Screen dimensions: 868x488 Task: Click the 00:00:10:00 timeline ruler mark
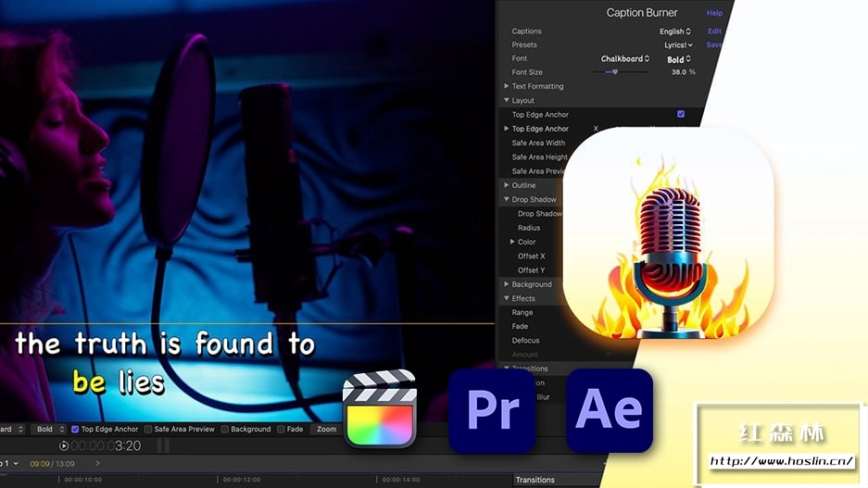[82, 480]
